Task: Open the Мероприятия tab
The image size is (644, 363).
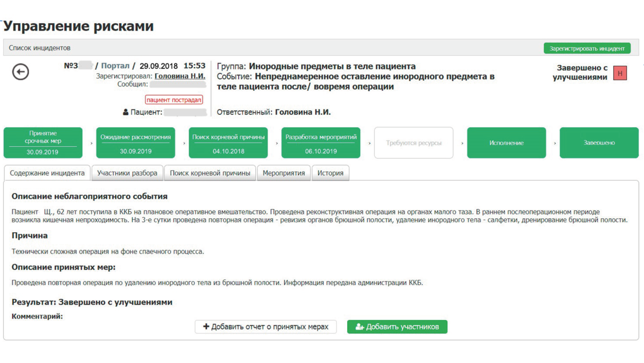Action: (284, 173)
